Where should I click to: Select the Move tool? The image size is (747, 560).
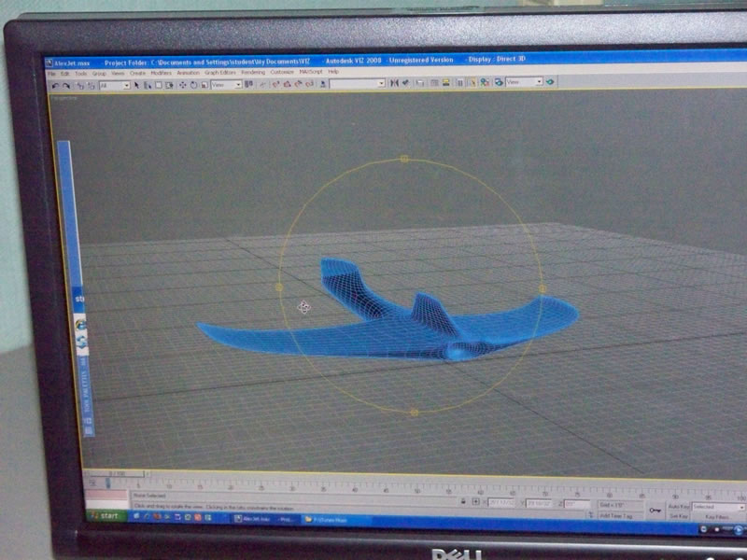pos(182,85)
